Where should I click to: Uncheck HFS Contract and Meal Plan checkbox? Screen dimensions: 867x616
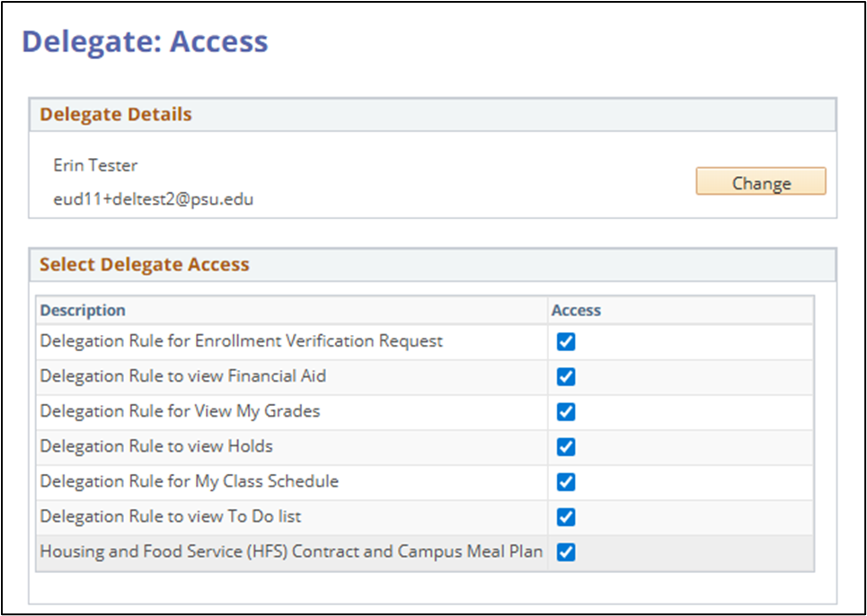(566, 552)
